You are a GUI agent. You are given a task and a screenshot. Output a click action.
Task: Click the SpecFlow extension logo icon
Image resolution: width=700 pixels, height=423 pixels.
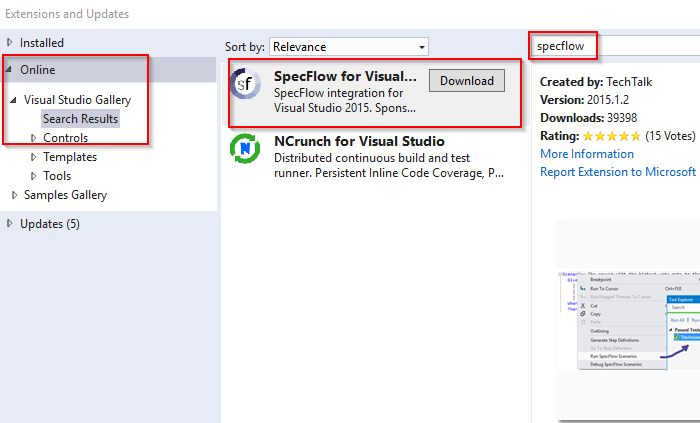(x=245, y=83)
